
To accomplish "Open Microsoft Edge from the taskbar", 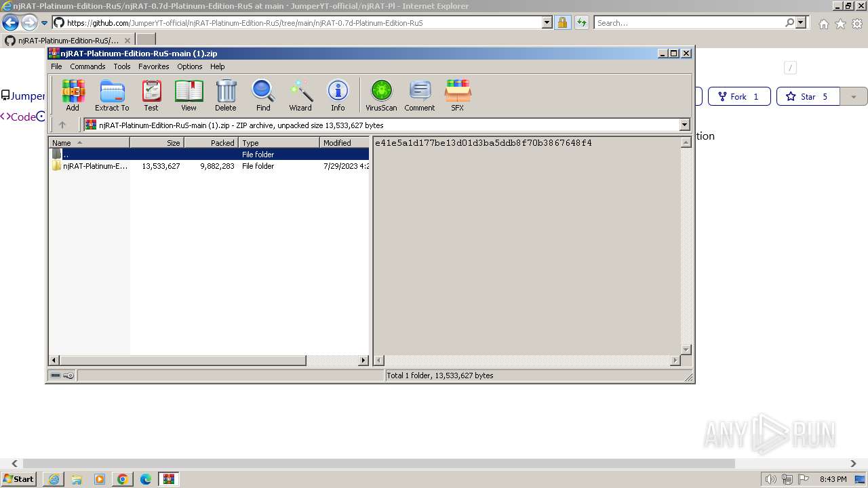I will point(146,479).
